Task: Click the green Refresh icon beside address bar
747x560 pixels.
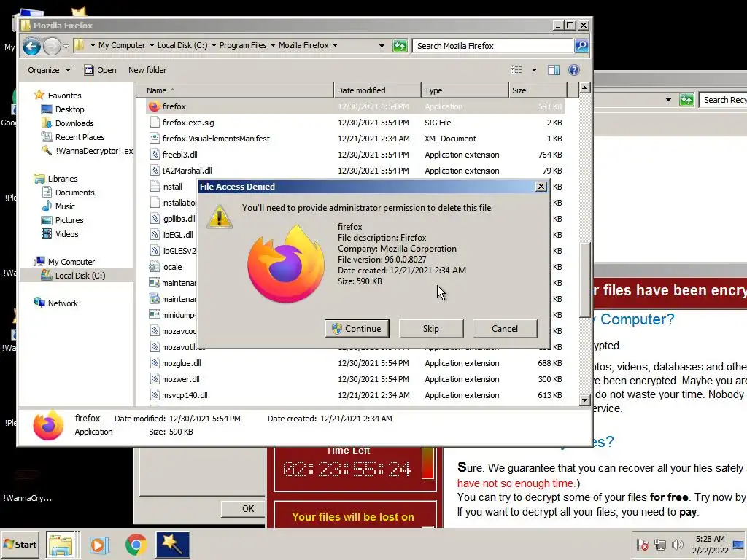Action: (400, 46)
